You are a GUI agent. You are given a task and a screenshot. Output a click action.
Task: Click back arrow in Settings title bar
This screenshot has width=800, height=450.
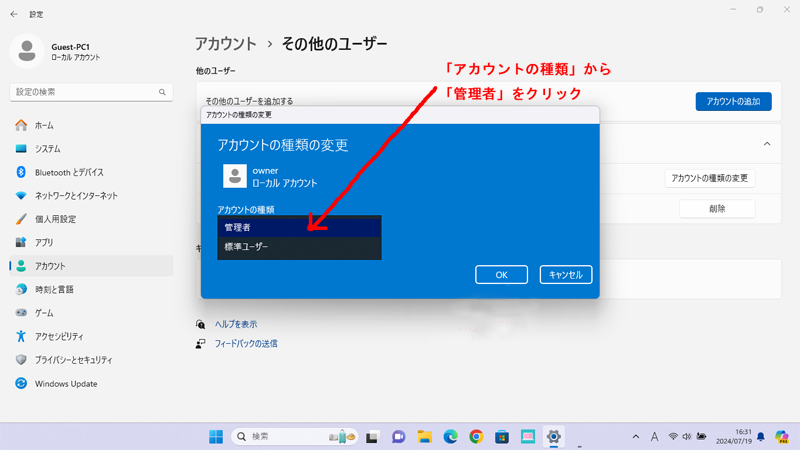point(14,15)
